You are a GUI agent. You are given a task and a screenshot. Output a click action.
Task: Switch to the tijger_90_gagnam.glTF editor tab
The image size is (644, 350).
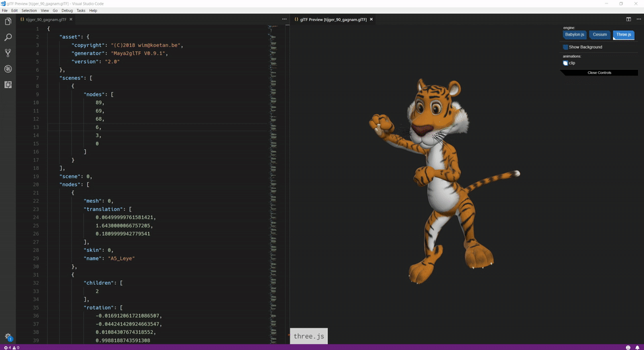[x=46, y=19]
